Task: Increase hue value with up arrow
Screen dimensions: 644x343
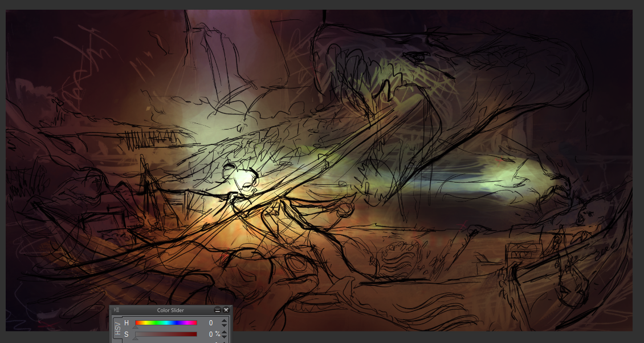Action: tap(224, 320)
